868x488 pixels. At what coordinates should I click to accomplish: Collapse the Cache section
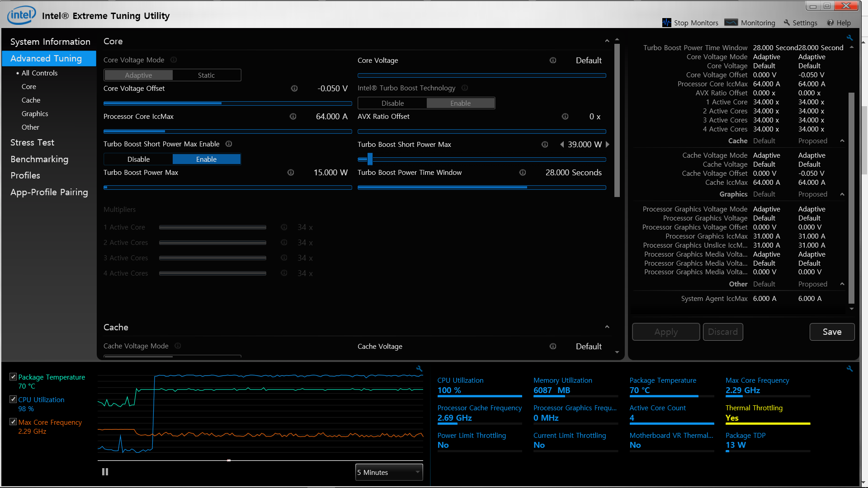(607, 327)
